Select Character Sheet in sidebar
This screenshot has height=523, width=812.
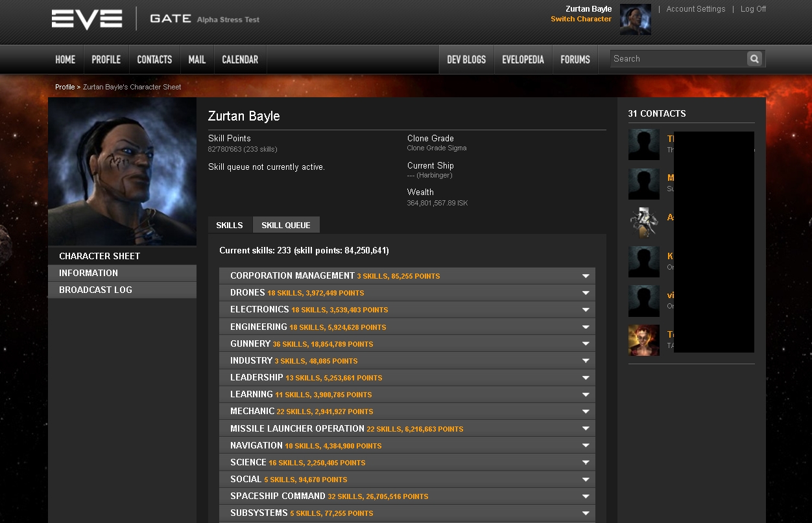(x=123, y=256)
